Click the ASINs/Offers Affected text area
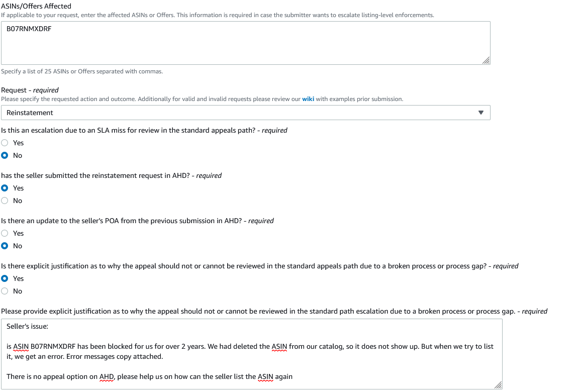The height and width of the screenshot is (392, 579). (246, 43)
